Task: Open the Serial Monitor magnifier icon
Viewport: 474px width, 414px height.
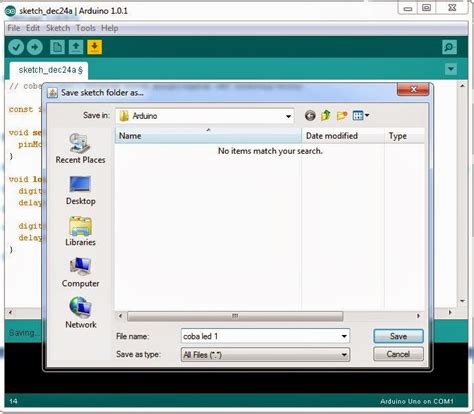Action: click(x=449, y=47)
